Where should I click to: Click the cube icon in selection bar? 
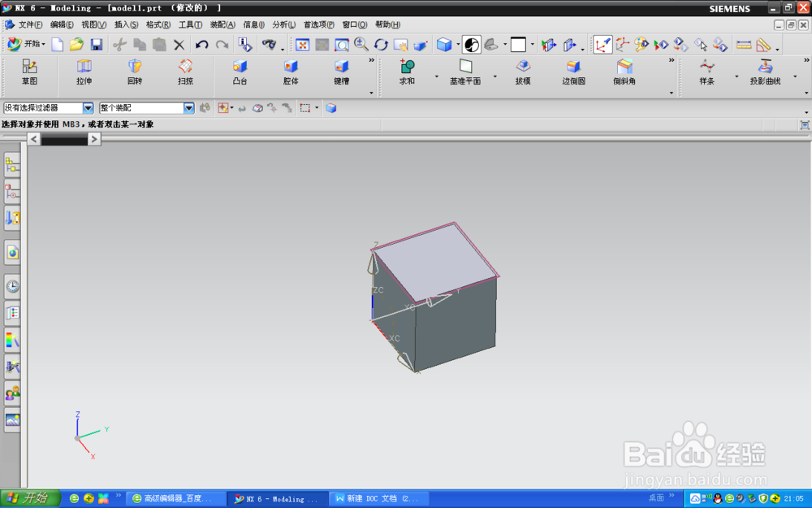pyautogui.click(x=331, y=108)
